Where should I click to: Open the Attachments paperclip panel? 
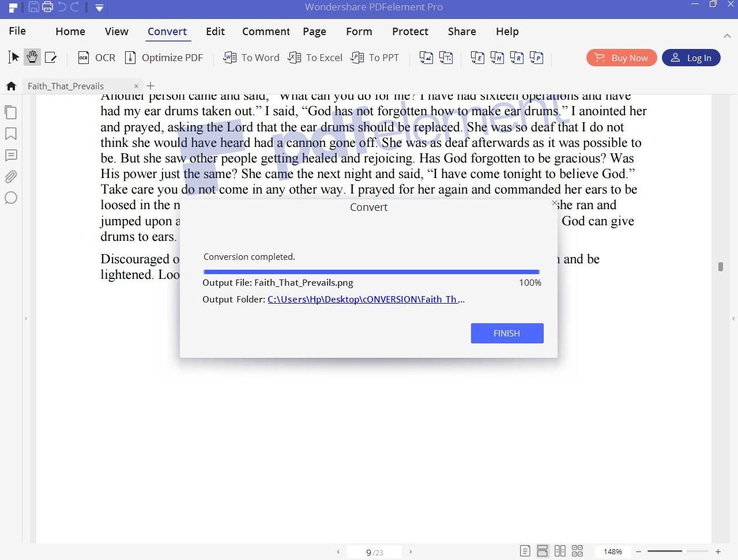(x=10, y=176)
